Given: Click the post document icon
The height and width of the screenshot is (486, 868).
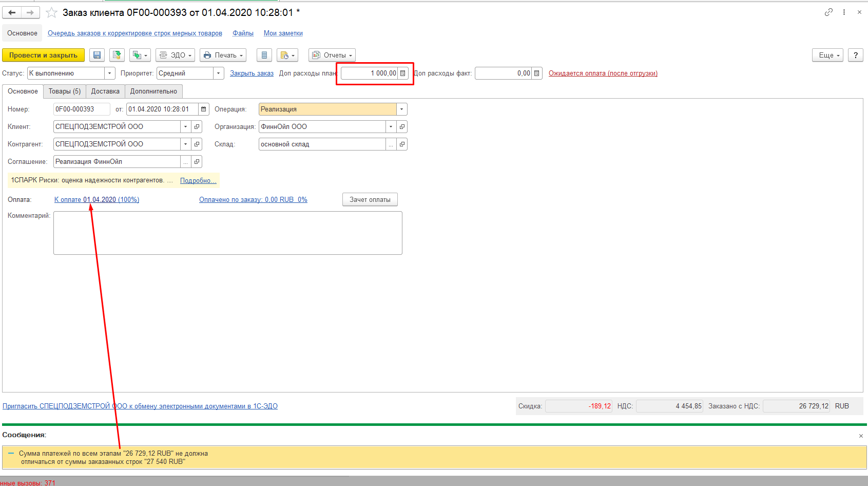Looking at the screenshot, I should (x=117, y=55).
